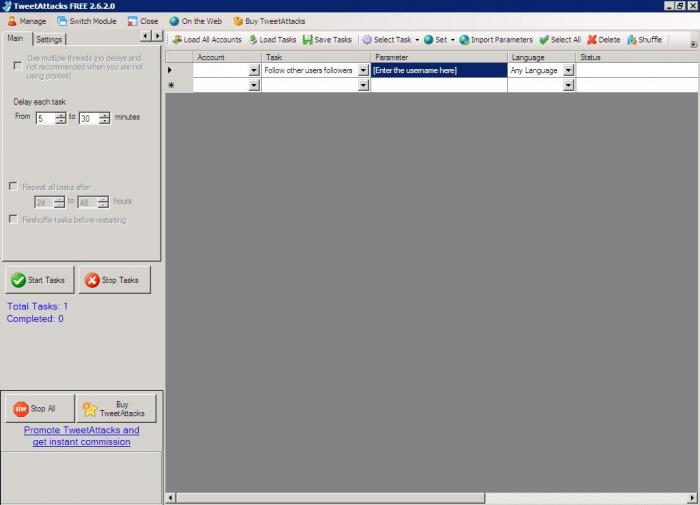
Task: Click the Buy TweetAttacks star button
Action: [x=117, y=408]
